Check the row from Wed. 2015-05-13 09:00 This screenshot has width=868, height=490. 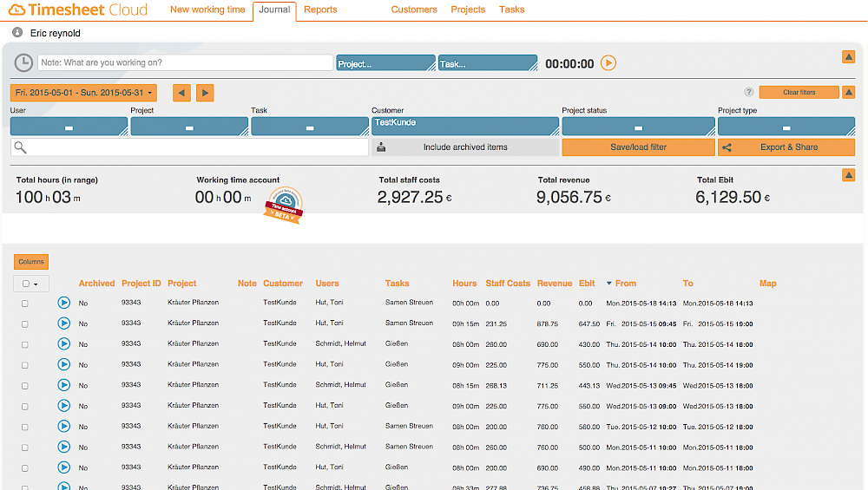pos(25,407)
